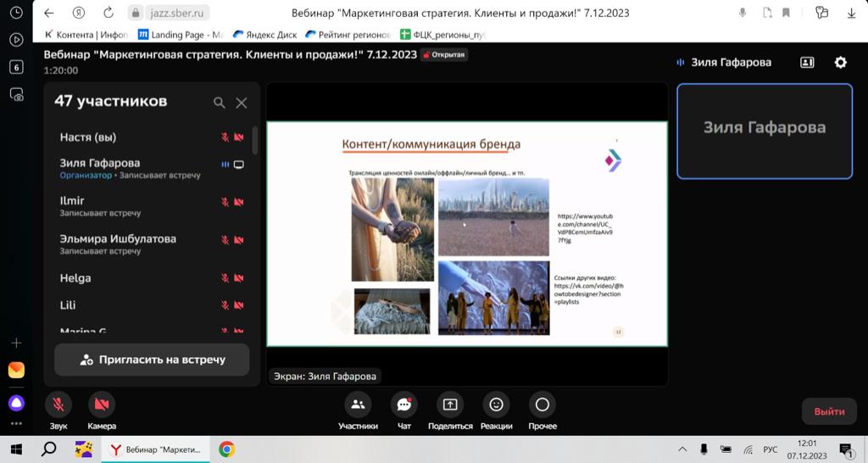This screenshot has height=463, width=868.
Task: Go back with the browser arrow
Action: click(x=48, y=13)
